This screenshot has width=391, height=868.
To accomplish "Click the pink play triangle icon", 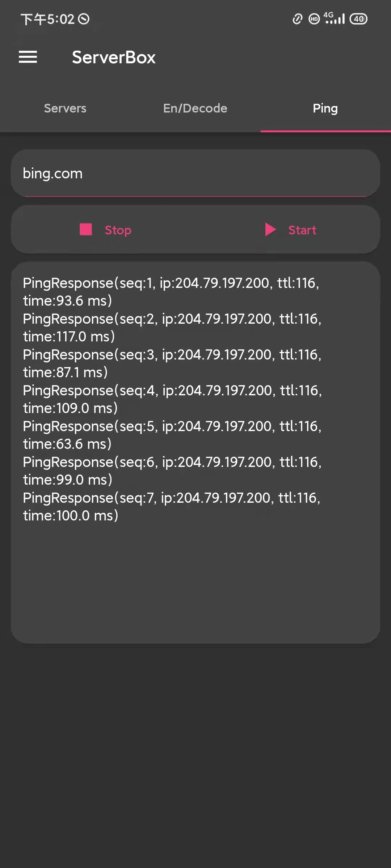I will point(270,229).
